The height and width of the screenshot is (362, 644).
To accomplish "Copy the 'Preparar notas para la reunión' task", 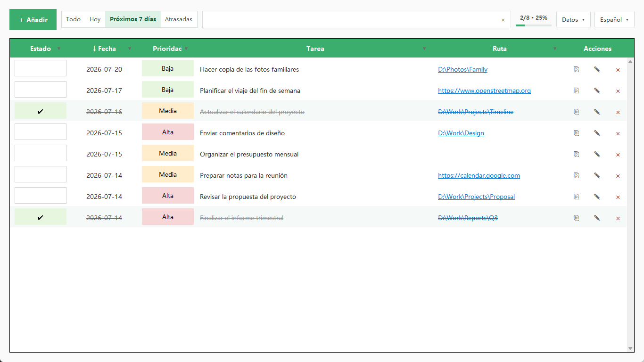I will tap(576, 175).
